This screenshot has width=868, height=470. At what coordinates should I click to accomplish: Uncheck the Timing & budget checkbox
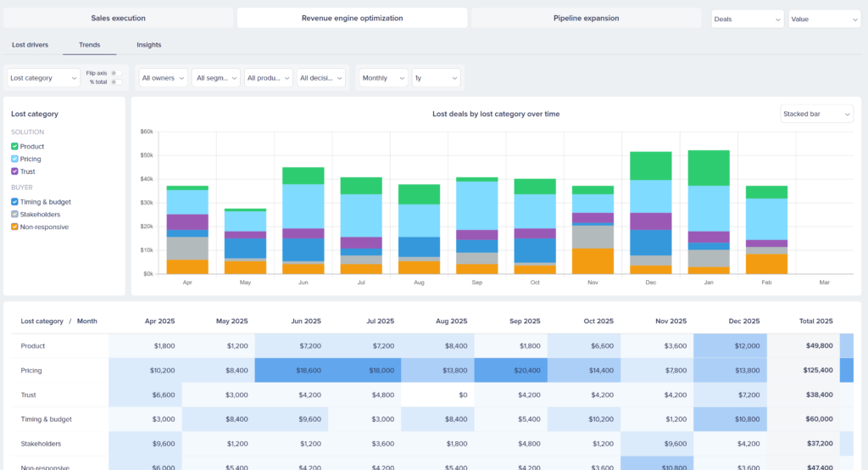pyautogui.click(x=14, y=202)
